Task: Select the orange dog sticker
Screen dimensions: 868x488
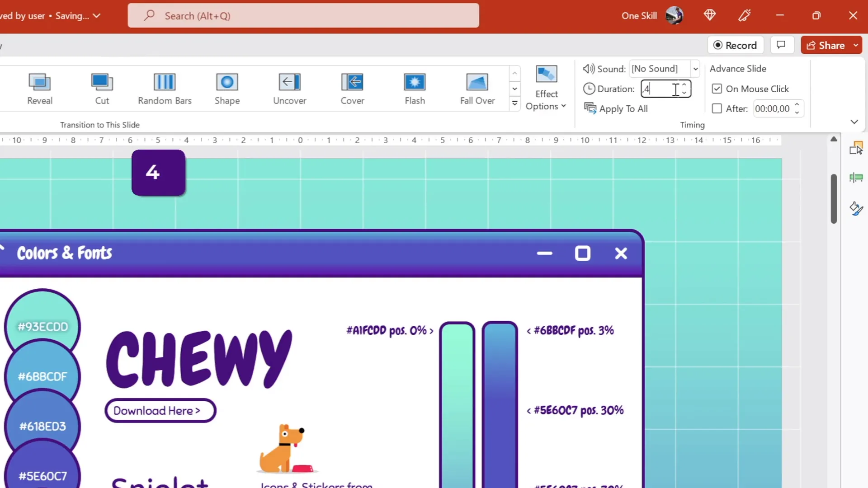Action: 286,448
